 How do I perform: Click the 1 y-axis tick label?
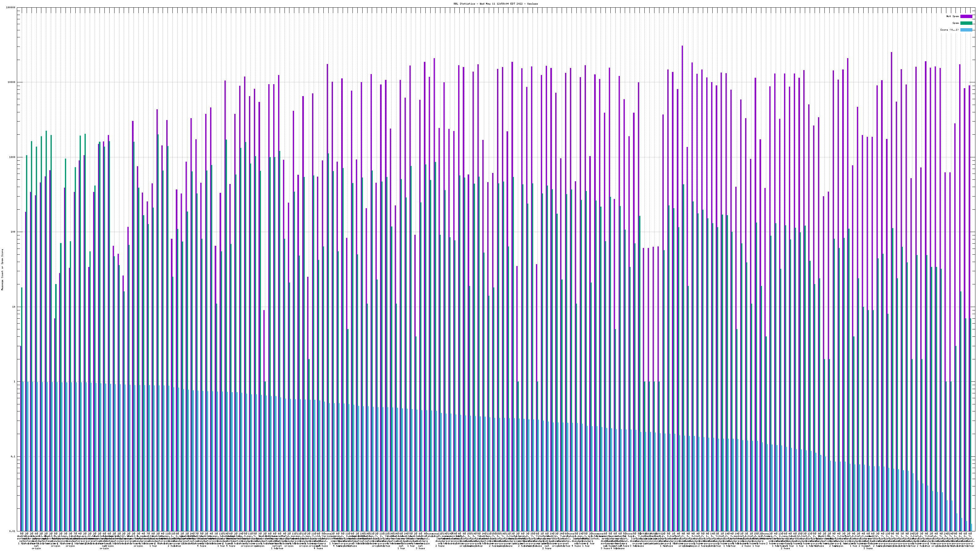click(15, 382)
